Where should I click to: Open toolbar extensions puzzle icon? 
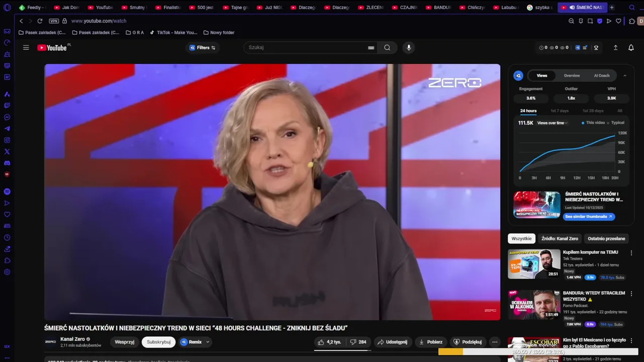(632, 21)
